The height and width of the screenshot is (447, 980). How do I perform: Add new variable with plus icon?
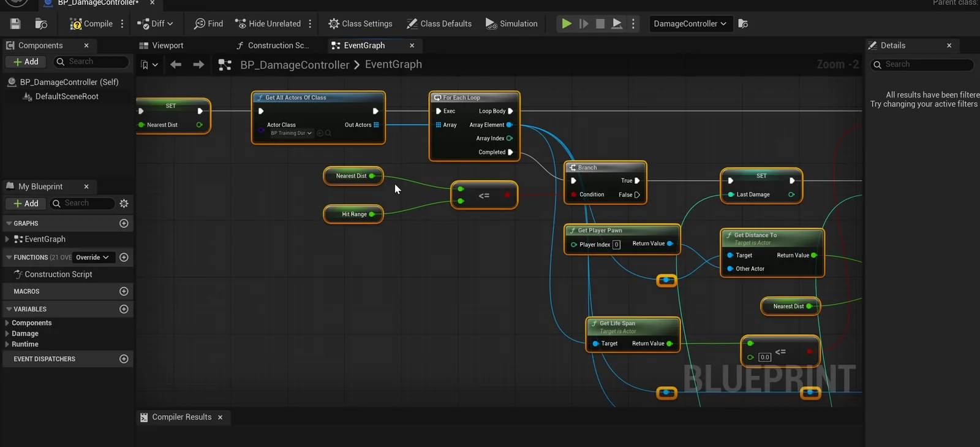point(124,309)
